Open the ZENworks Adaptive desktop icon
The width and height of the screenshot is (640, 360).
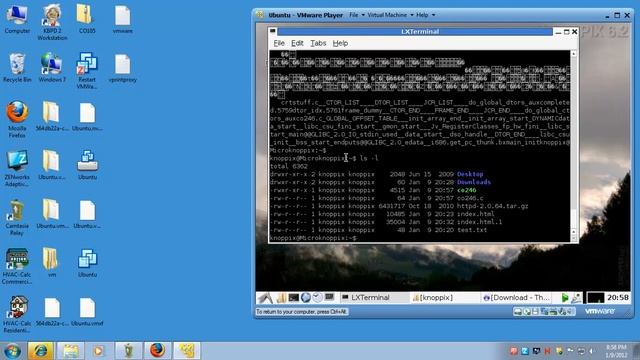(x=17, y=168)
